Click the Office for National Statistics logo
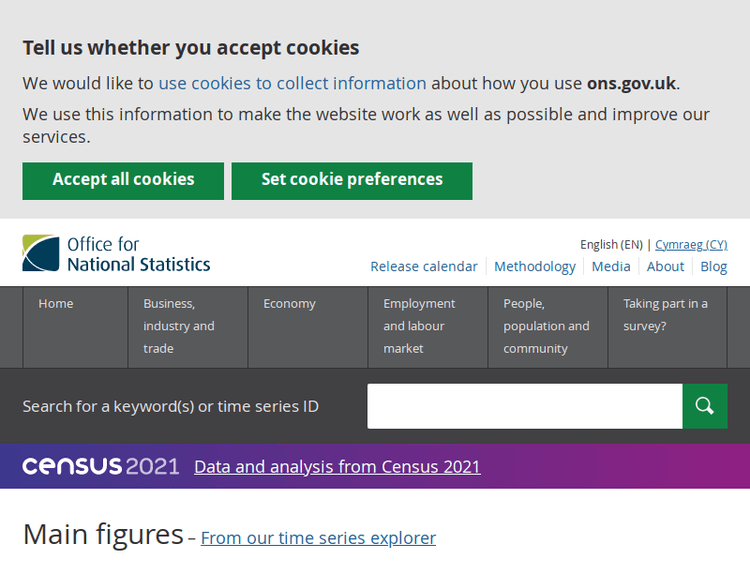Viewport: 750px width, 563px height. pyautogui.click(x=117, y=254)
